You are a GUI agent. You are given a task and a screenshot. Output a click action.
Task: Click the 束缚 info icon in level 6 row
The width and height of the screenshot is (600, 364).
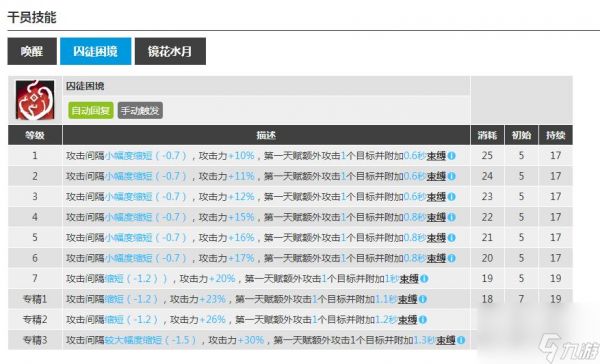click(x=452, y=258)
